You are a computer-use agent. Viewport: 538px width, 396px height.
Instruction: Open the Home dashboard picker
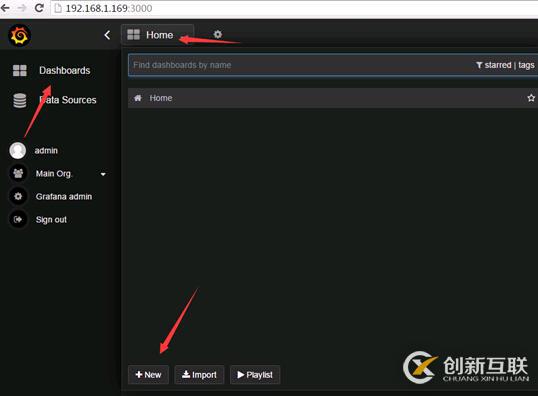point(157,35)
